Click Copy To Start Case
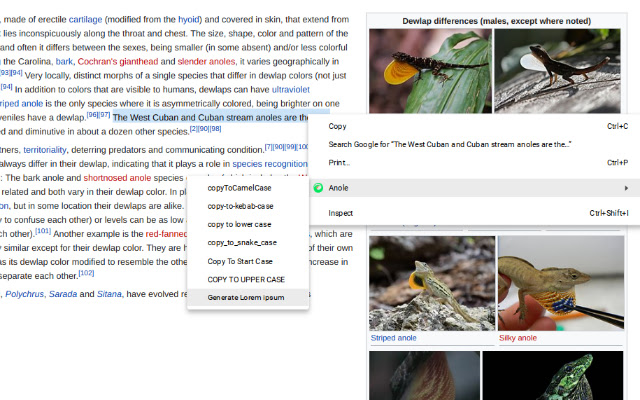Screen dimensions: 640x400 [240, 261]
